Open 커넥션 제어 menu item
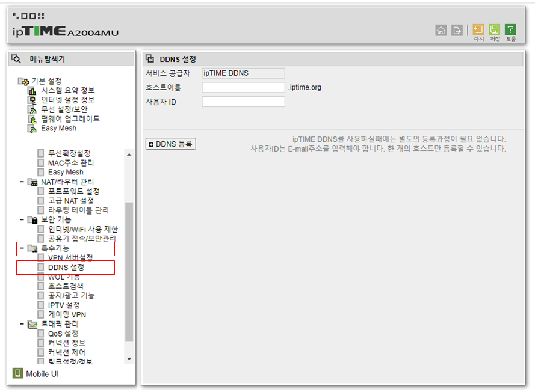This screenshot has width=535, height=392. click(67, 352)
